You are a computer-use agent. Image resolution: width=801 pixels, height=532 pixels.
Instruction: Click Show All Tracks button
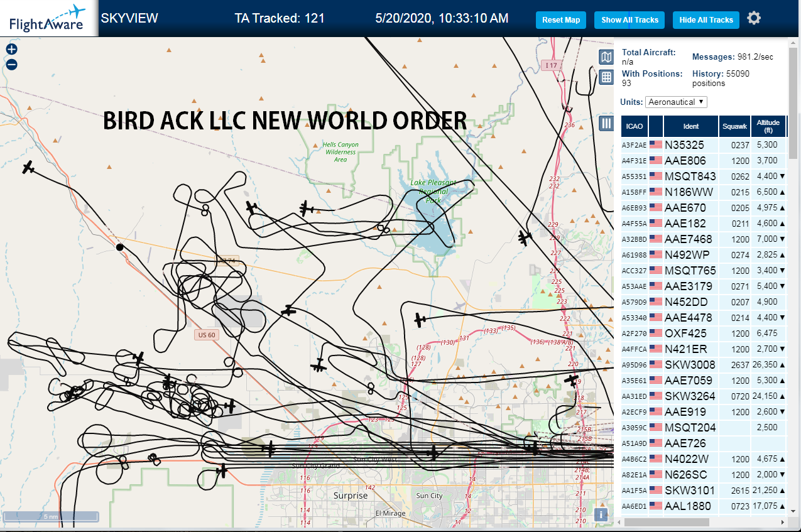click(x=629, y=20)
